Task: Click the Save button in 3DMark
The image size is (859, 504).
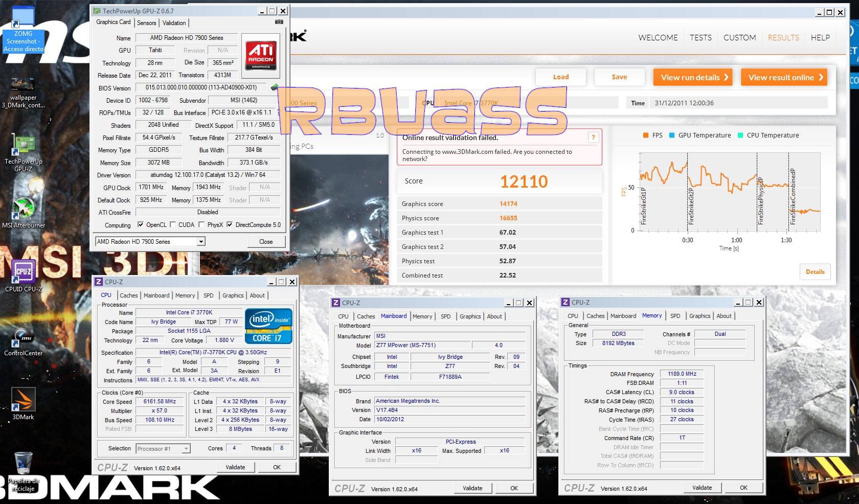Action: pos(619,77)
